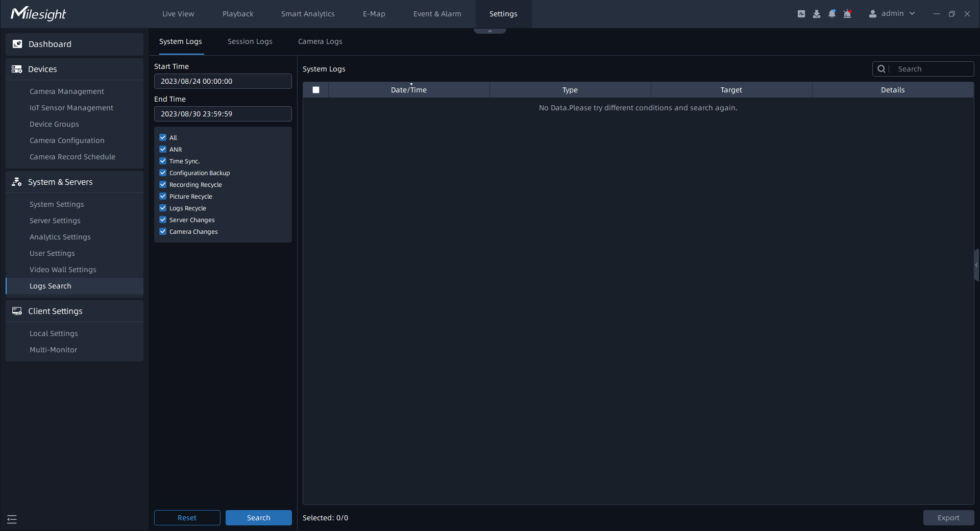Switch to the Session Logs tab
The width and height of the screenshot is (980, 531).
click(x=250, y=41)
